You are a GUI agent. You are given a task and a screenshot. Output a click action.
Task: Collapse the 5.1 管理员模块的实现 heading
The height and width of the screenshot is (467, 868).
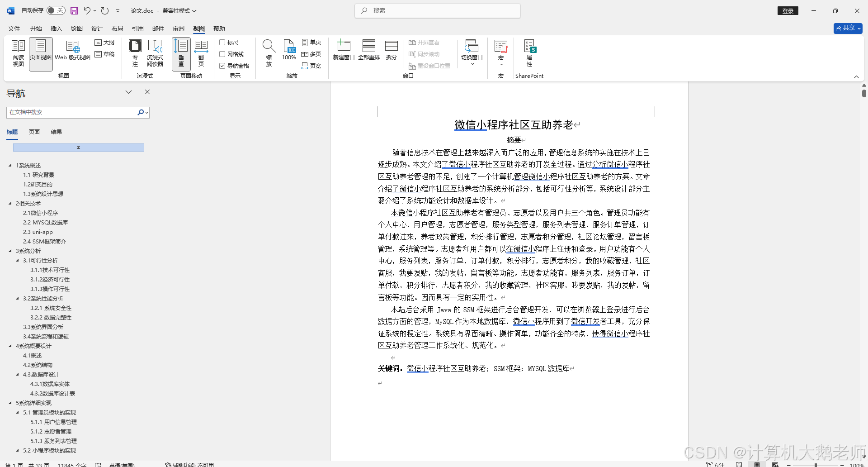tap(17, 413)
